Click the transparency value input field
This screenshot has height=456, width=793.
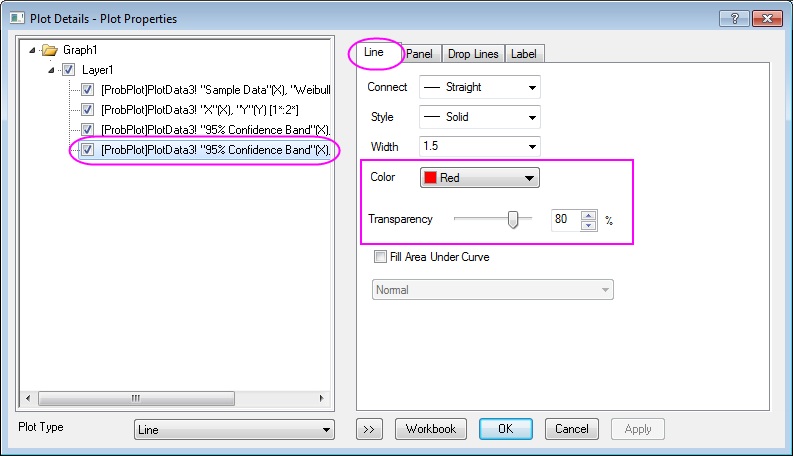[x=566, y=219]
